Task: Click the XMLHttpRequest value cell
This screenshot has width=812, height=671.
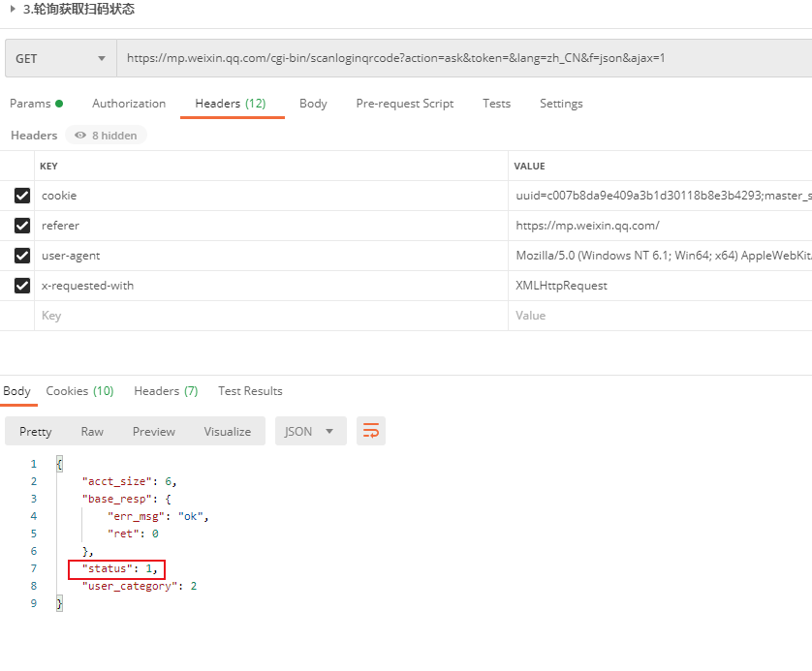Action: pyautogui.click(x=660, y=286)
